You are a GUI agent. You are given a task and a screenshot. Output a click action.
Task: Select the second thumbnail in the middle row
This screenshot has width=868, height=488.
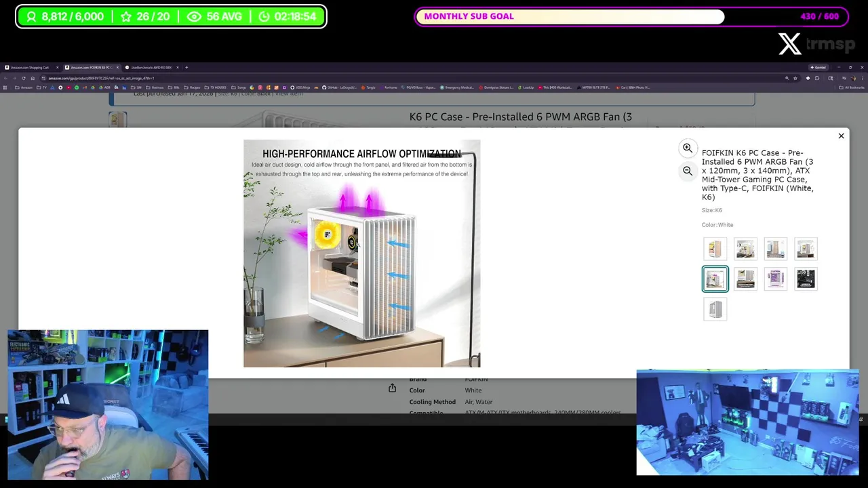pos(745,279)
